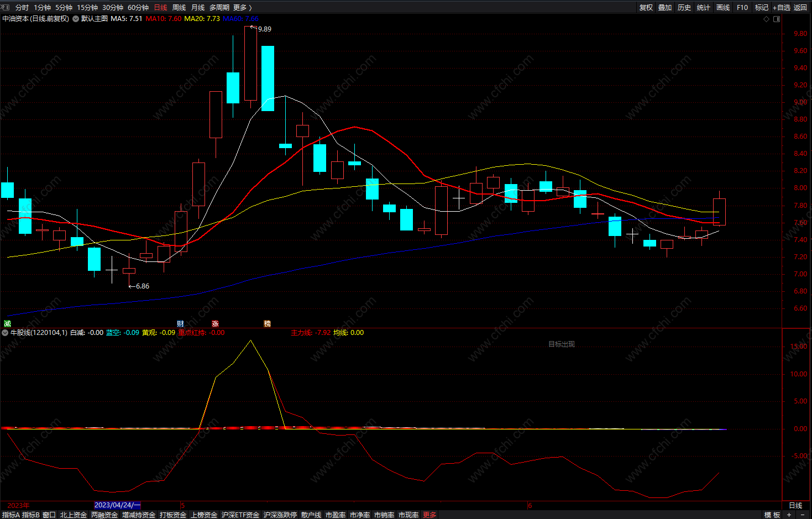Click the MA20: 7.73 value
This screenshot has height=519, width=812.
pyautogui.click(x=202, y=19)
